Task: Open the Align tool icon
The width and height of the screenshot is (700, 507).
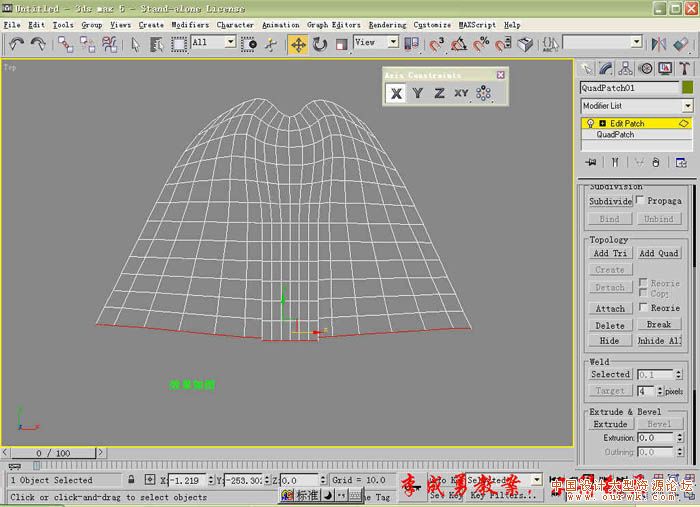Action: coord(680,44)
